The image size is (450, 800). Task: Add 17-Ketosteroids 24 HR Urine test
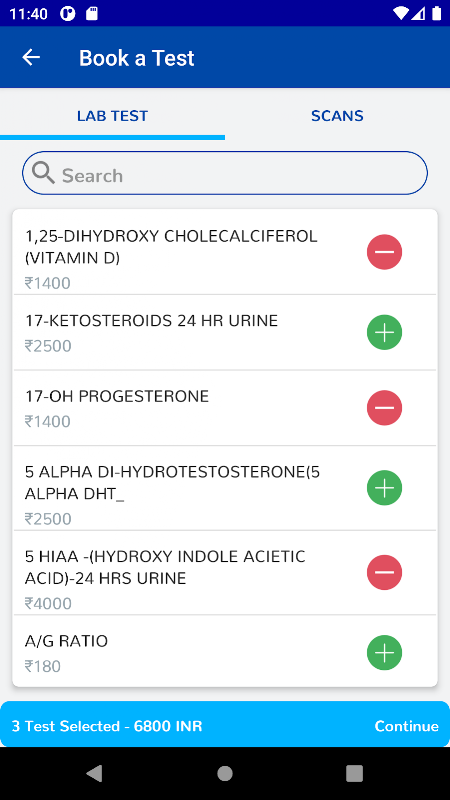(384, 333)
